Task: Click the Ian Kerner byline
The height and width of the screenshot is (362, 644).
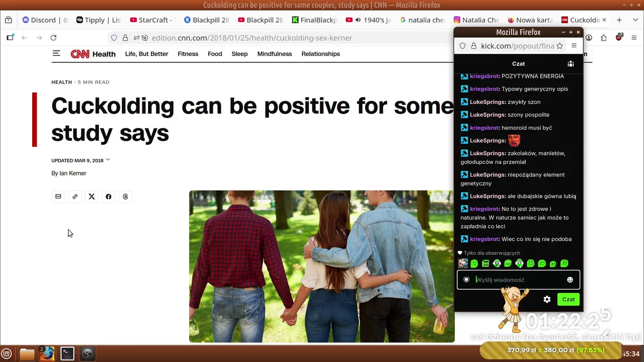Action: coord(73,173)
